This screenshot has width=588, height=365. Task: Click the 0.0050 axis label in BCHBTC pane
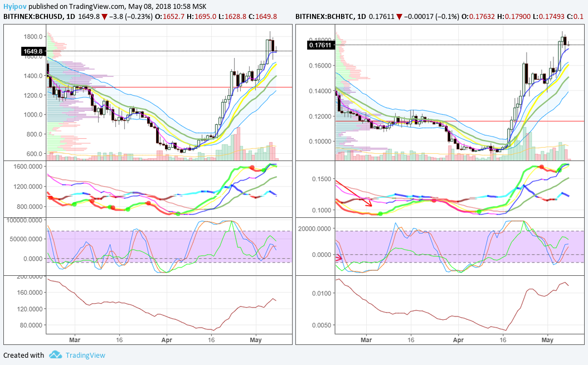point(322,325)
